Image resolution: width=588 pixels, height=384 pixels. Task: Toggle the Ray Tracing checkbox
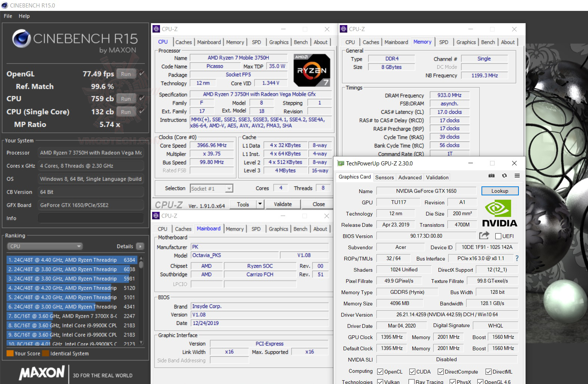tap(412, 382)
